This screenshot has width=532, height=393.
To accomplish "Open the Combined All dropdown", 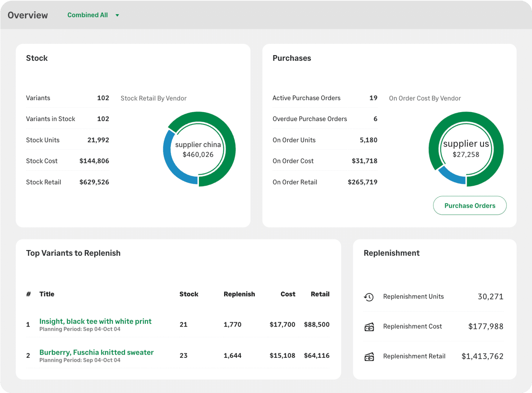I will pos(93,15).
